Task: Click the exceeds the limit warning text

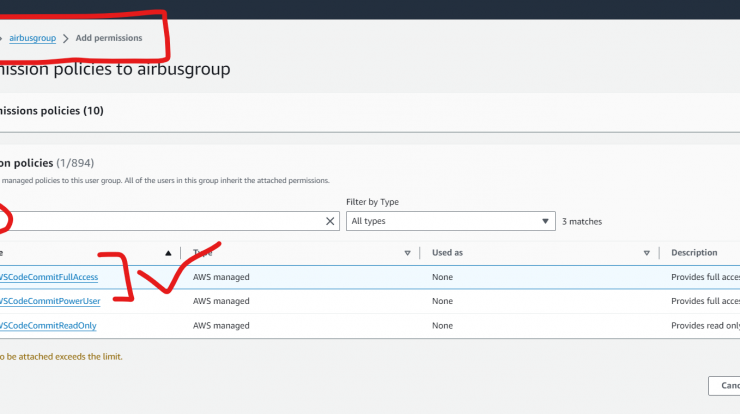Action: pyautogui.click(x=60, y=356)
